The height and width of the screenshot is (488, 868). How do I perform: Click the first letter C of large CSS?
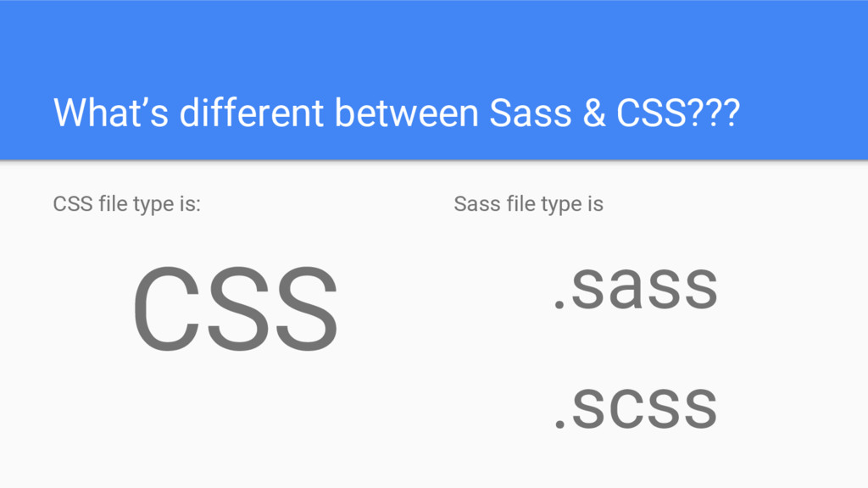point(166,308)
